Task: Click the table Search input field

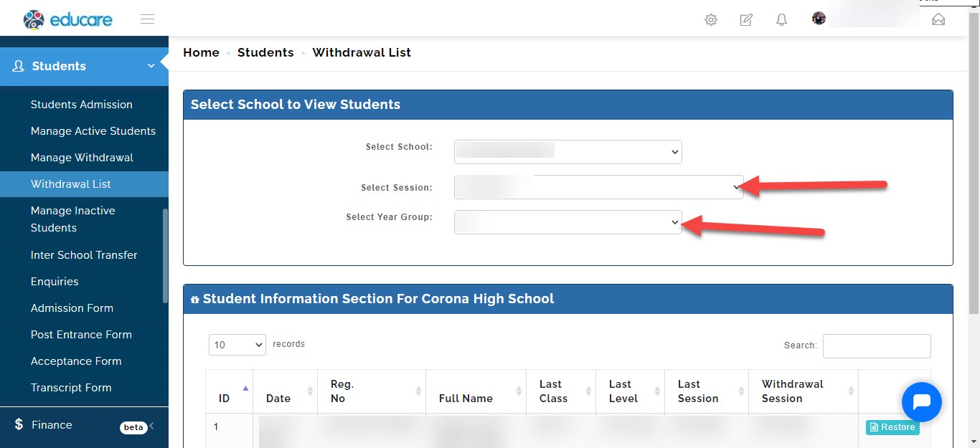Action: click(x=877, y=345)
